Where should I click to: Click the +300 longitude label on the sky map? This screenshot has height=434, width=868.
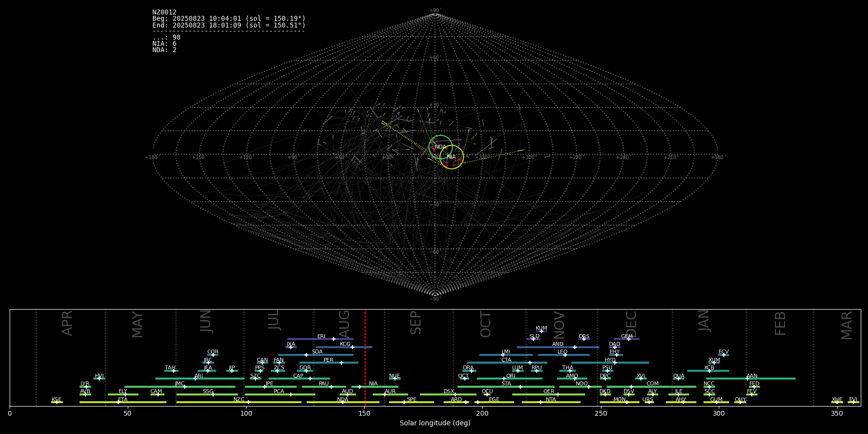tap(528, 157)
